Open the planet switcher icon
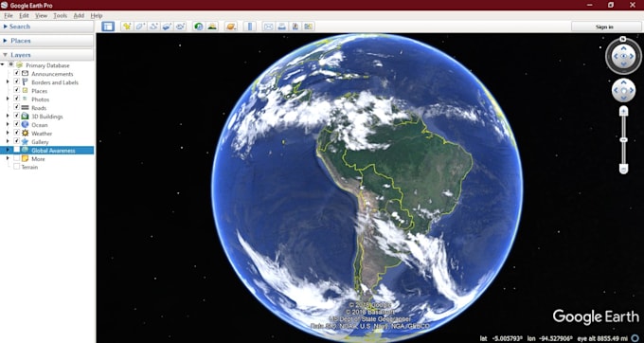 tap(231, 27)
